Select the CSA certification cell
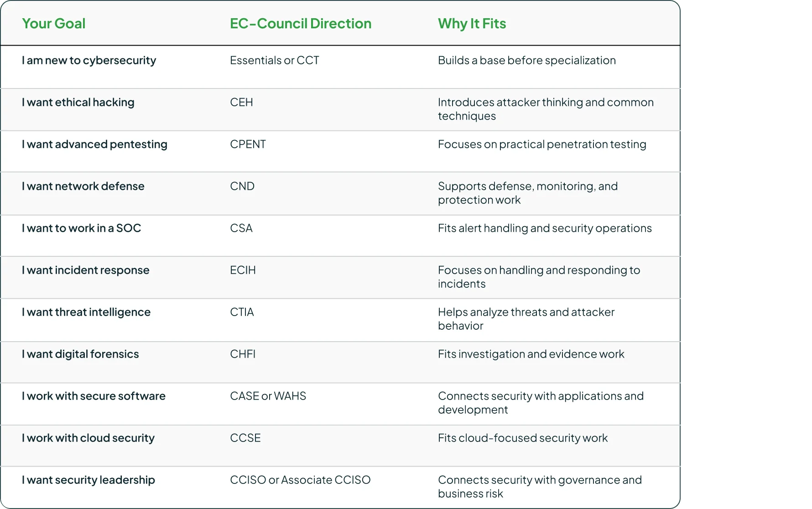 tap(241, 228)
